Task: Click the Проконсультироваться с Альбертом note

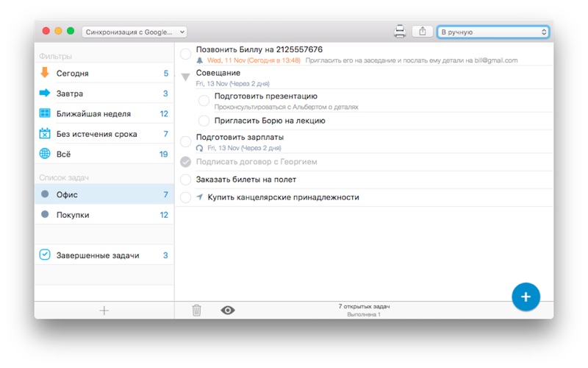Action: click(x=286, y=107)
